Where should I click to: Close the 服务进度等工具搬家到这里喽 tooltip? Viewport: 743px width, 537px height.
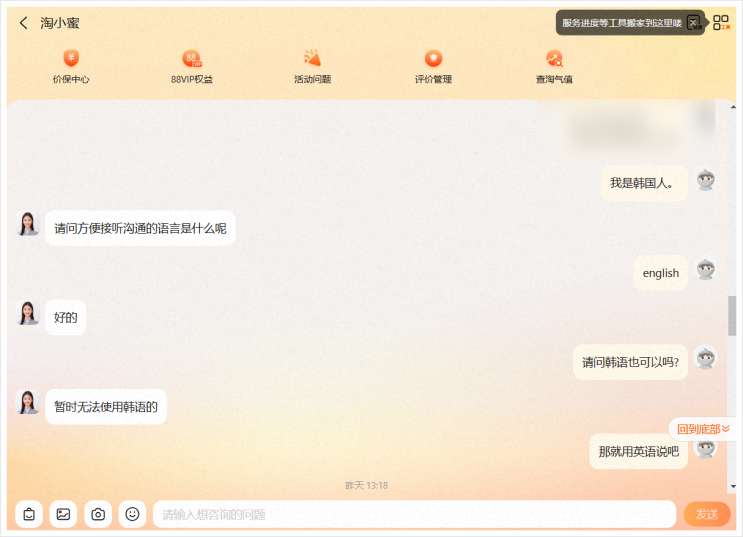tap(694, 23)
